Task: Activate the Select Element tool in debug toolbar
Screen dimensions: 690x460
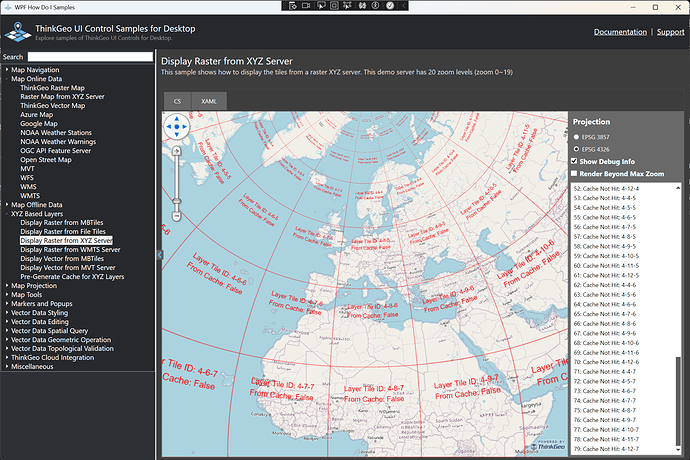Action: click(321, 6)
